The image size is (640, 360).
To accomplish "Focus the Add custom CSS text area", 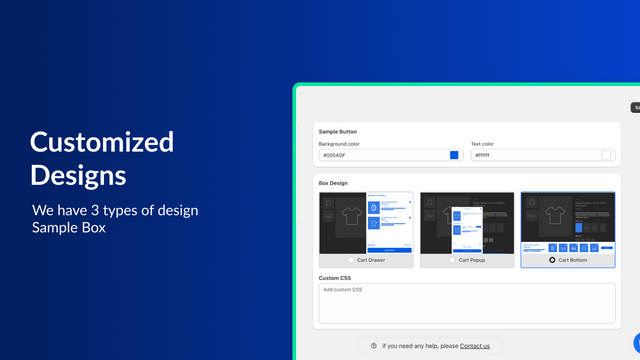I will tap(467, 303).
